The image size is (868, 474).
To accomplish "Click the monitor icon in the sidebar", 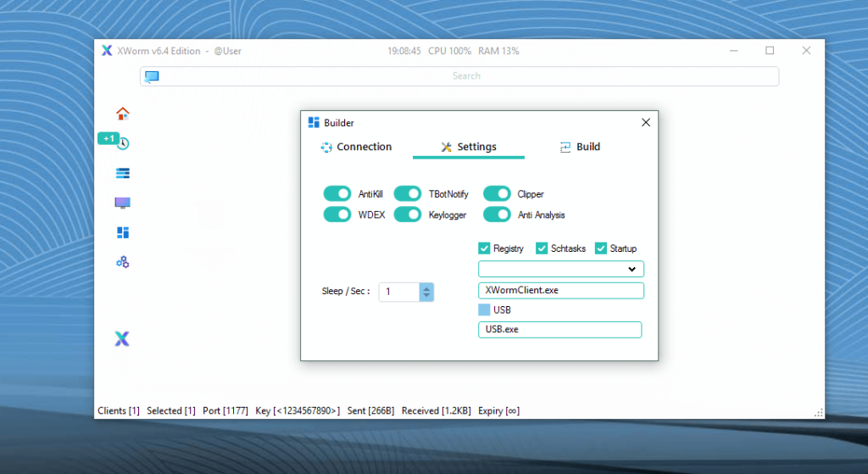I will [x=123, y=203].
